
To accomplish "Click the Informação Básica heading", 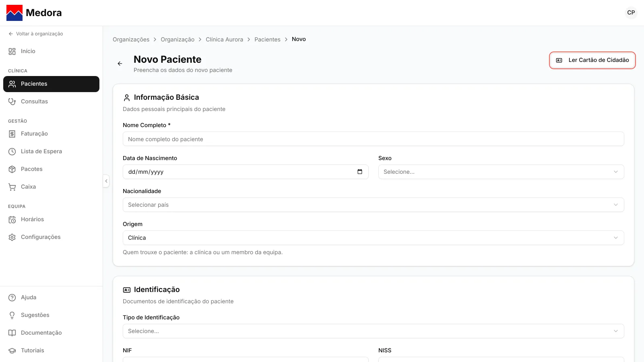I will pyautogui.click(x=166, y=97).
